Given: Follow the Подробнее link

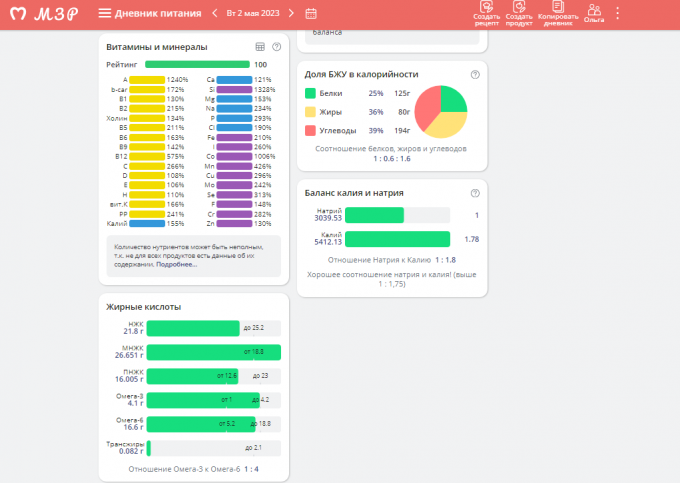Looking at the screenshot, I should pyautogui.click(x=176, y=264).
